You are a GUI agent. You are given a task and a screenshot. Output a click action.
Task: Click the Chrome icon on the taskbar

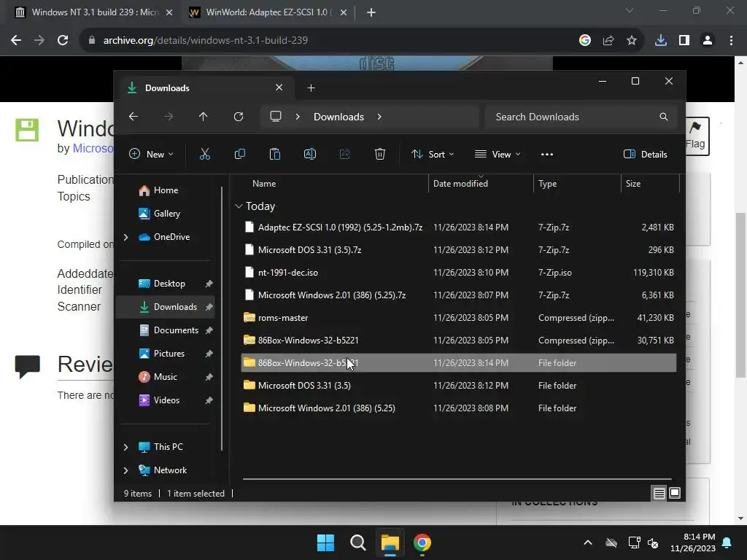[422, 542]
